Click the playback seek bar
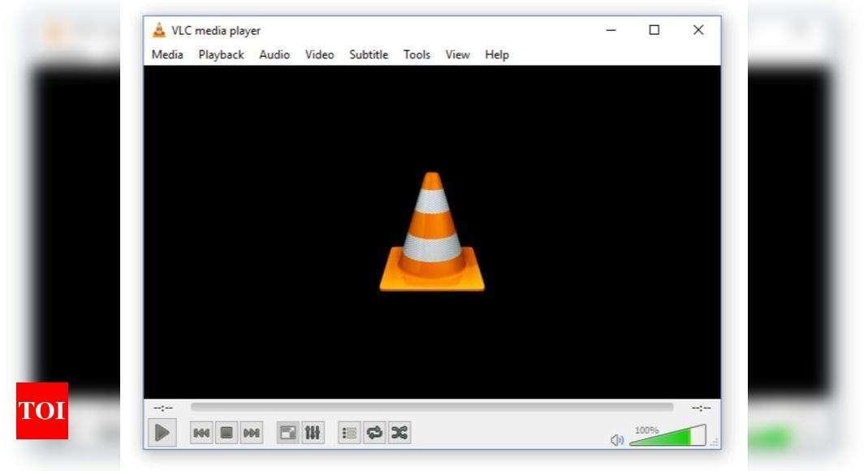The image size is (868, 471). pos(432,408)
